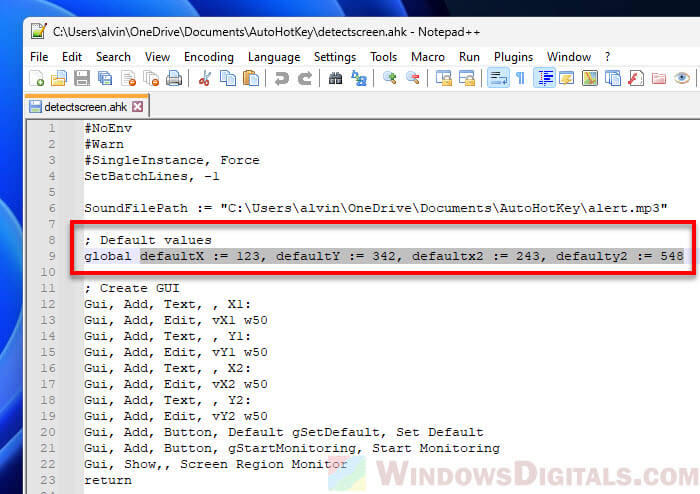The width and height of the screenshot is (700, 494).
Task: Print the document using the printer icon
Action: tap(174, 79)
